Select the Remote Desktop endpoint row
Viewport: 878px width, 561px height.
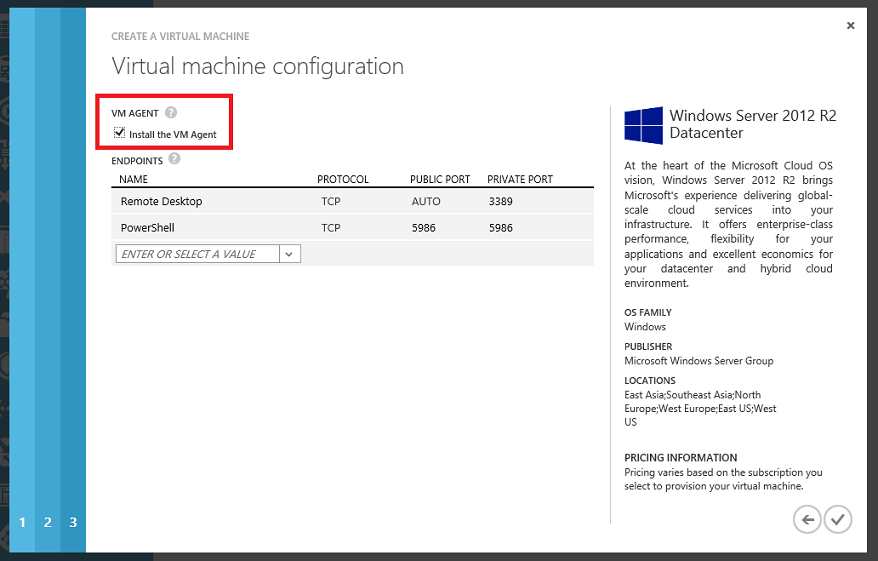click(161, 201)
